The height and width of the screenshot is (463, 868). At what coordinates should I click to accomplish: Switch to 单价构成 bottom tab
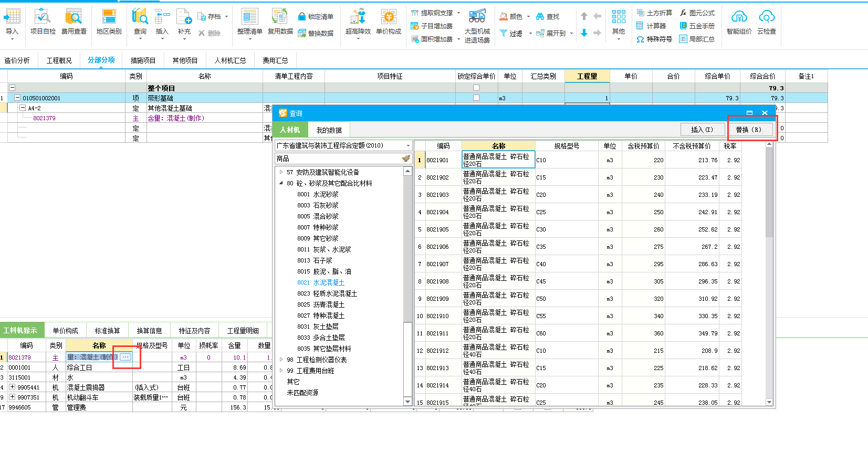pos(65,331)
